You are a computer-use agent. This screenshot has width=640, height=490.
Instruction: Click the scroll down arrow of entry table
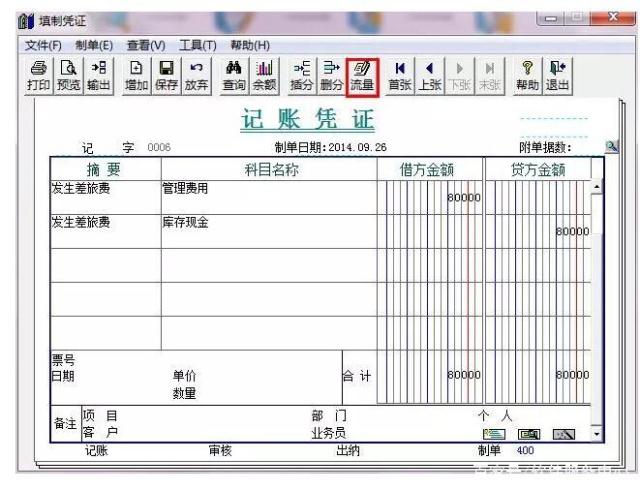coord(597,434)
